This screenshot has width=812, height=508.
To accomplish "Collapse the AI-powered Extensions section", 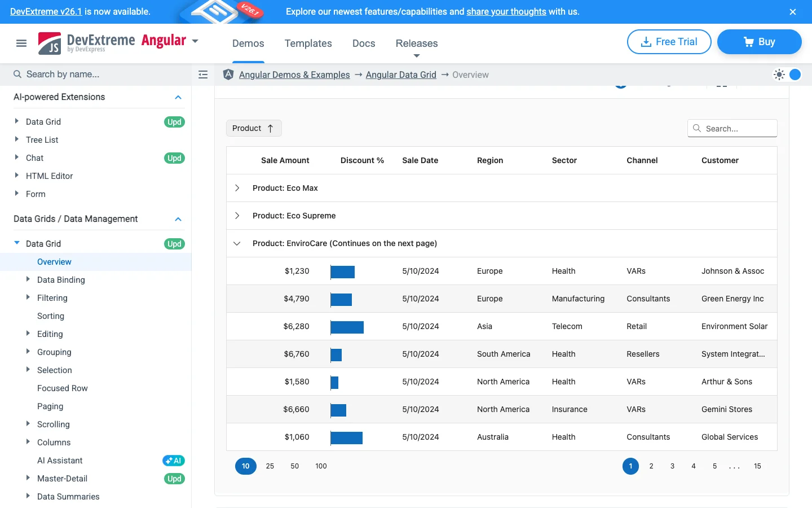I will pos(178,97).
